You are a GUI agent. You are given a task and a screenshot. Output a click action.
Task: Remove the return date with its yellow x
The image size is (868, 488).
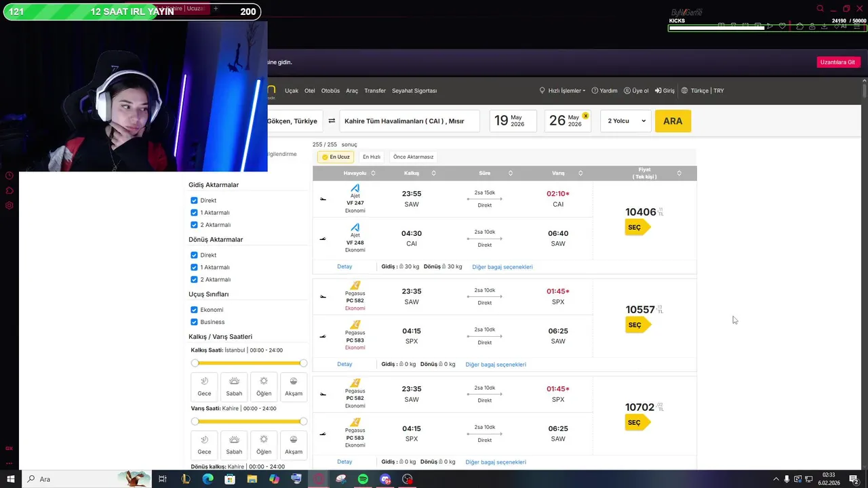coord(585,116)
